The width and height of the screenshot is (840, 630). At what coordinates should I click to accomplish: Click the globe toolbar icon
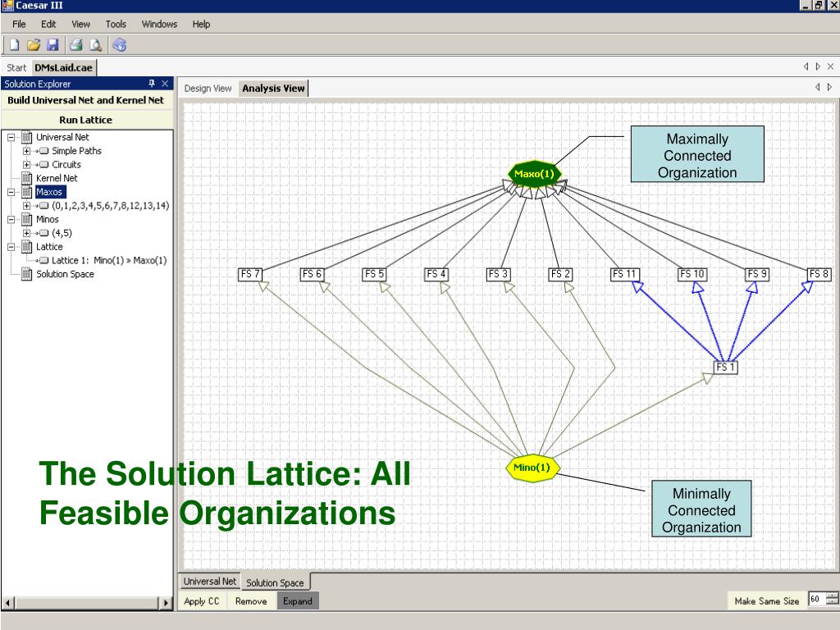coord(120,45)
